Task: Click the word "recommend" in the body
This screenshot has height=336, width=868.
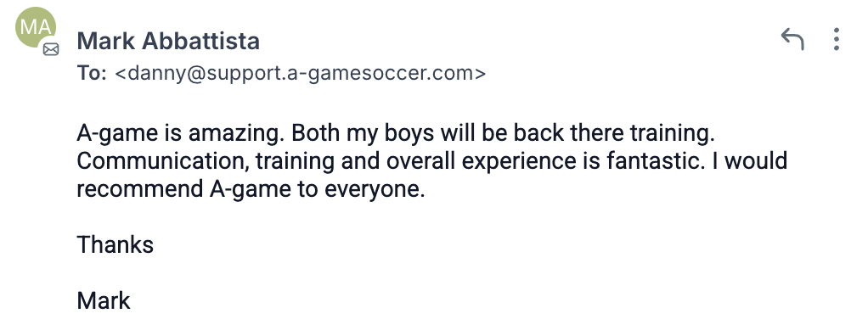Action: 140,189
